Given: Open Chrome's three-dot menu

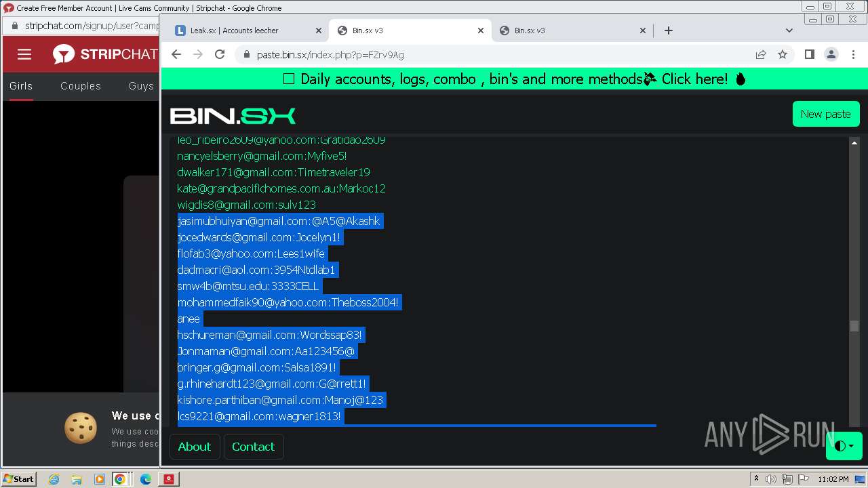Looking at the screenshot, I should 853,54.
